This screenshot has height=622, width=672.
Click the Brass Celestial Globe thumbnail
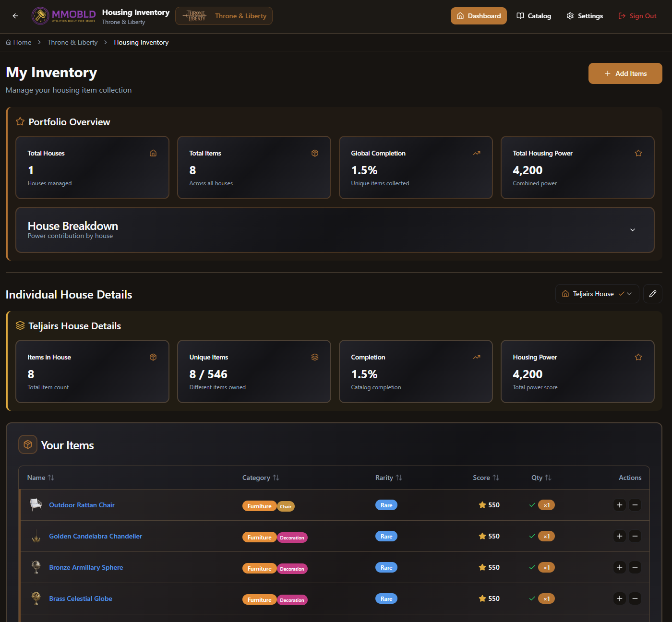coord(36,598)
